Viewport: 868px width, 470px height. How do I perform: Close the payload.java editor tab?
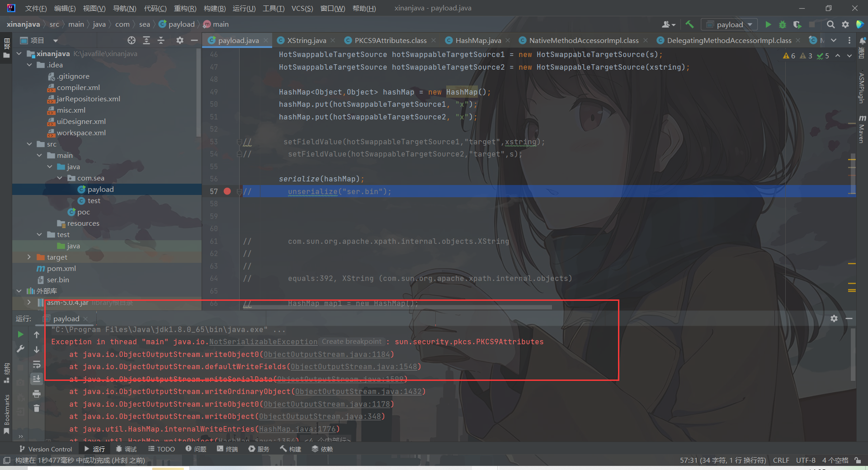click(x=266, y=40)
